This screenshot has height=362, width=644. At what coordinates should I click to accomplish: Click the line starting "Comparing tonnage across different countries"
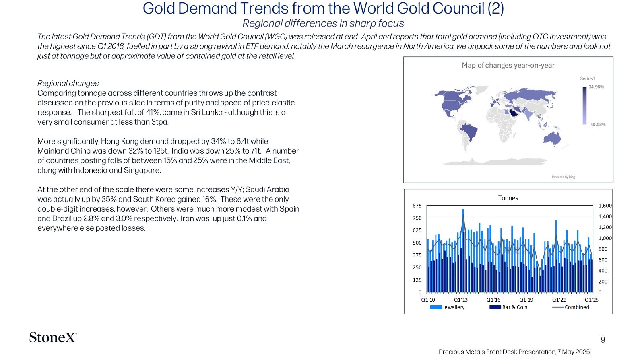pyautogui.click(x=157, y=93)
